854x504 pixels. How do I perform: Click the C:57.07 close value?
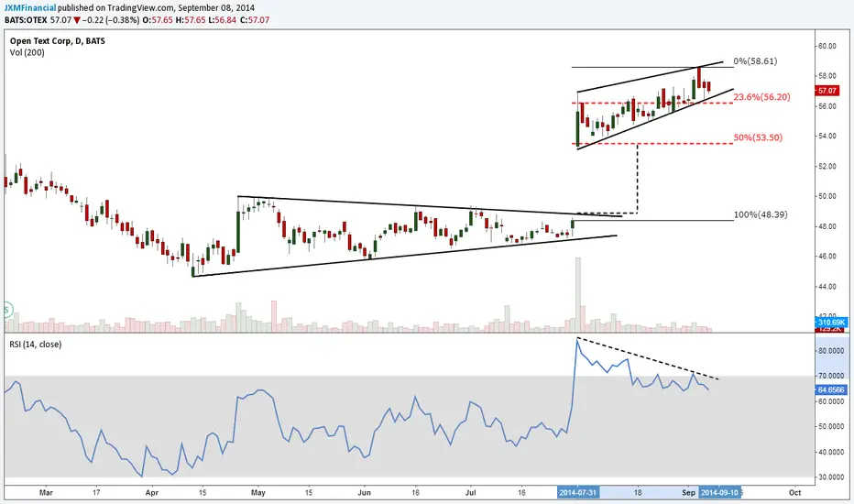pyautogui.click(x=255, y=20)
